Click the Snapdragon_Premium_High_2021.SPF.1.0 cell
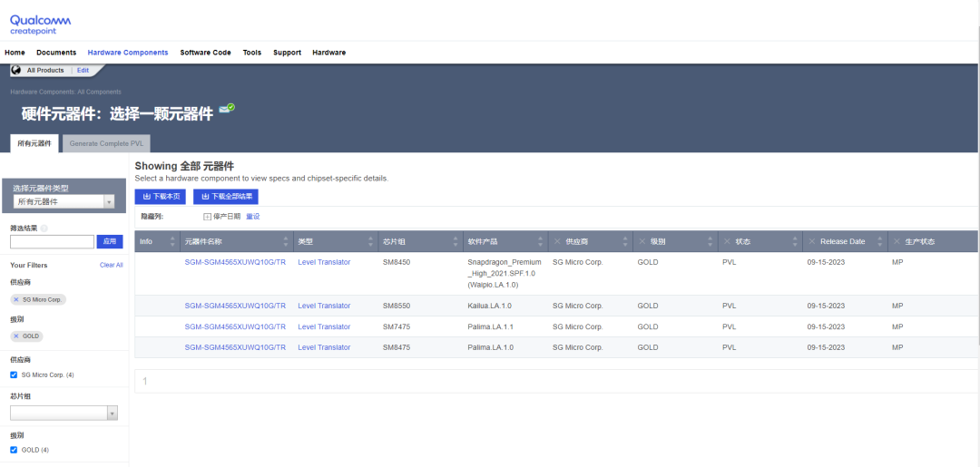Image resolution: width=980 pixels, height=467 pixels. tap(505, 274)
